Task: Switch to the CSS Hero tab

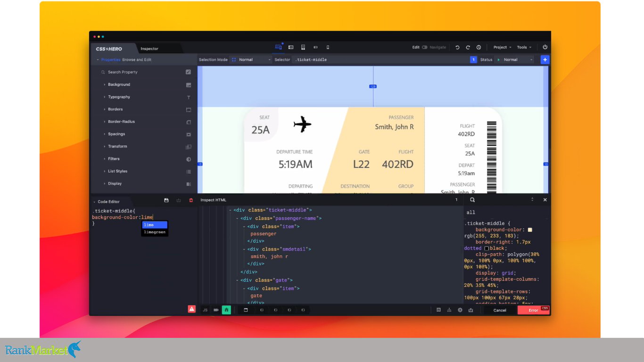Action: 109,49
